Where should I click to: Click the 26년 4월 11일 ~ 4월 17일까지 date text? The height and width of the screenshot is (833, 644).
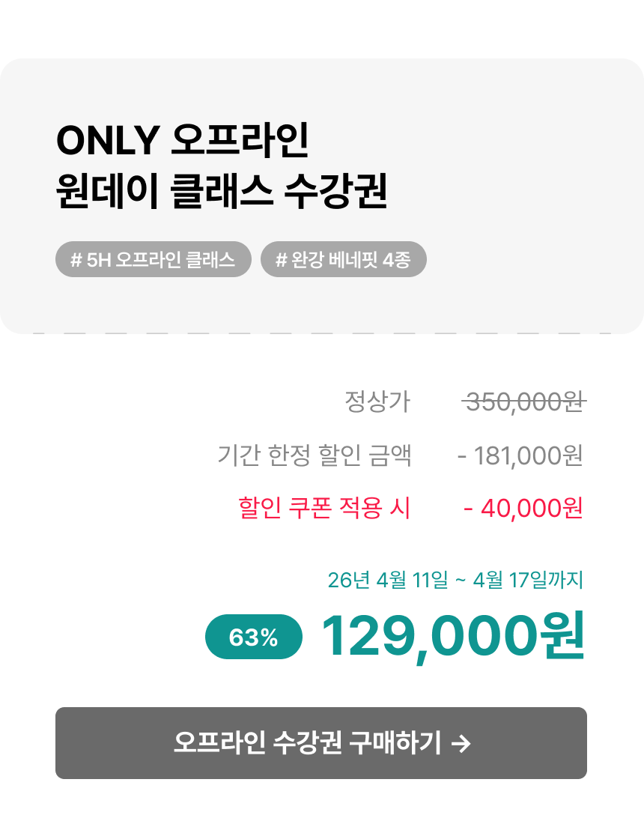(x=455, y=580)
